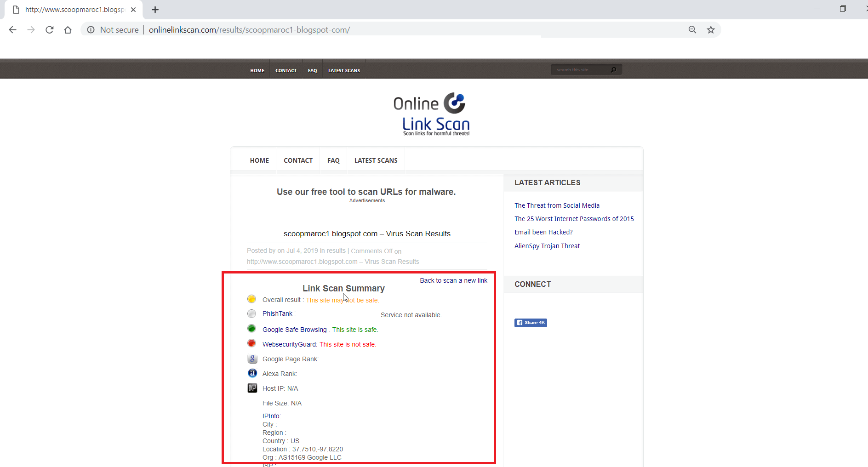Click the Host IP icon
The width and height of the screenshot is (868, 467).
pyautogui.click(x=252, y=388)
